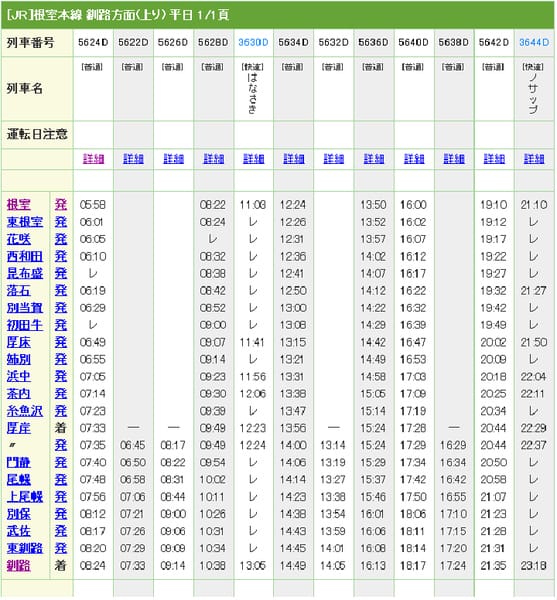The height and width of the screenshot is (600, 557).
Task: Open the 東根室 station link
Action: point(25,222)
